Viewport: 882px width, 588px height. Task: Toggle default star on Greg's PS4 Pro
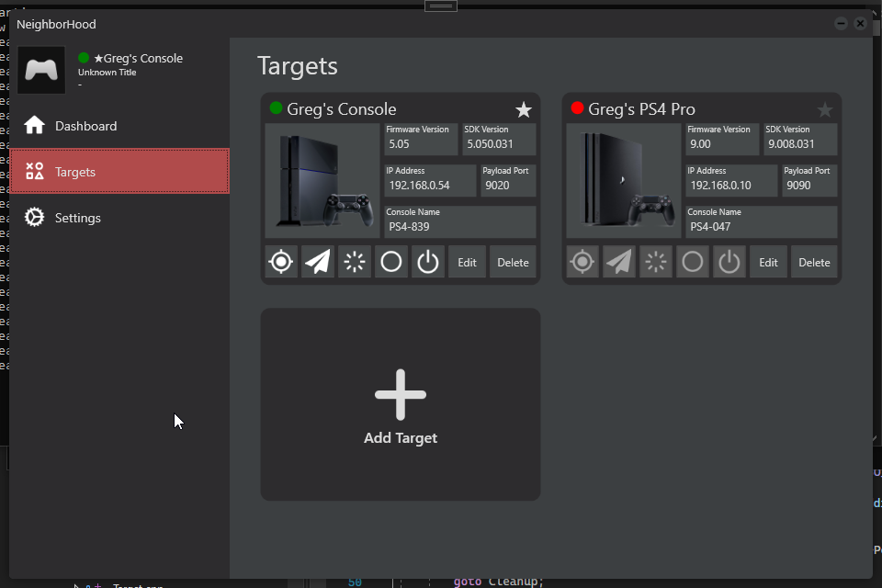point(825,109)
